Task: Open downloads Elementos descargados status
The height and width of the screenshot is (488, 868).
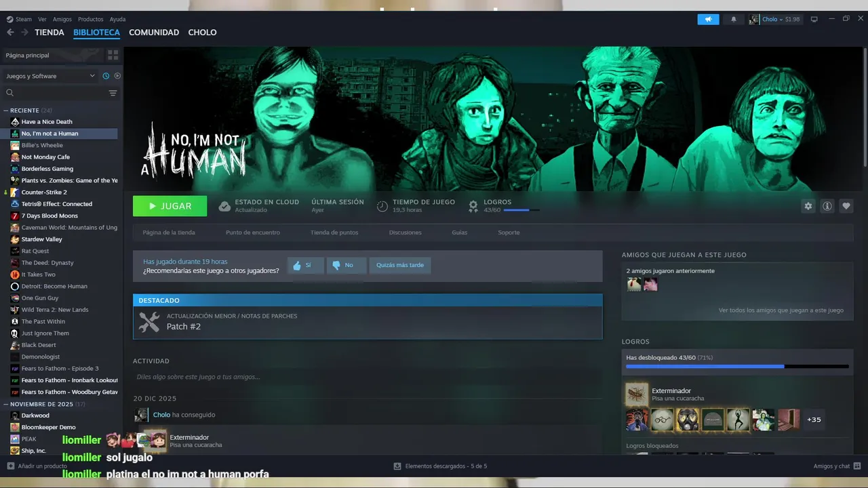Action: pos(440,466)
